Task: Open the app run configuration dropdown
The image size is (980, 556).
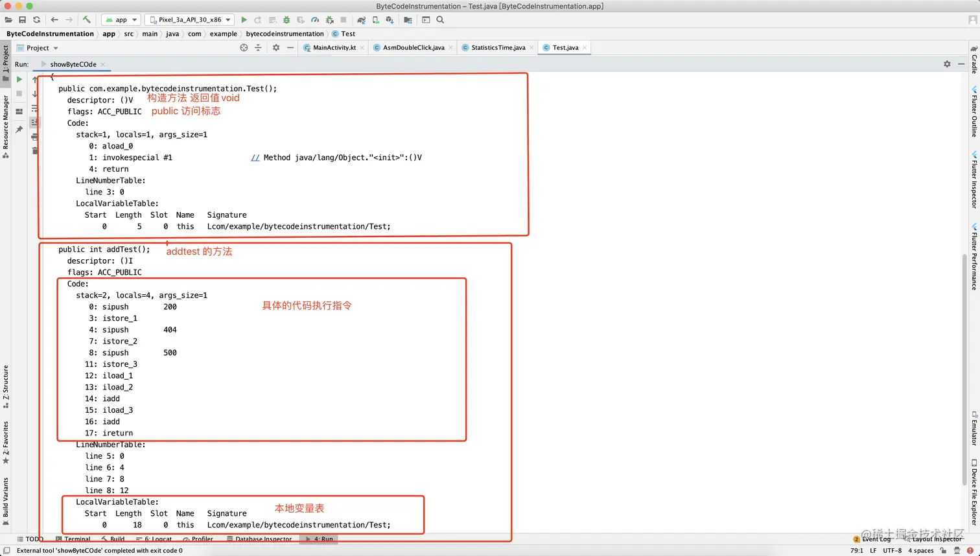Action: [121, 20]
